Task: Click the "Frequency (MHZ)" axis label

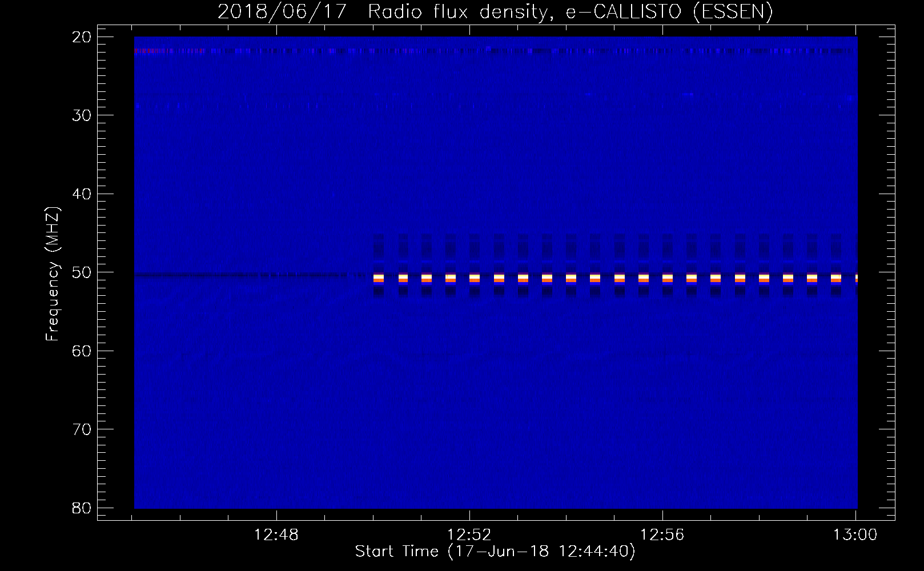Action: click(x=53, y=274)
